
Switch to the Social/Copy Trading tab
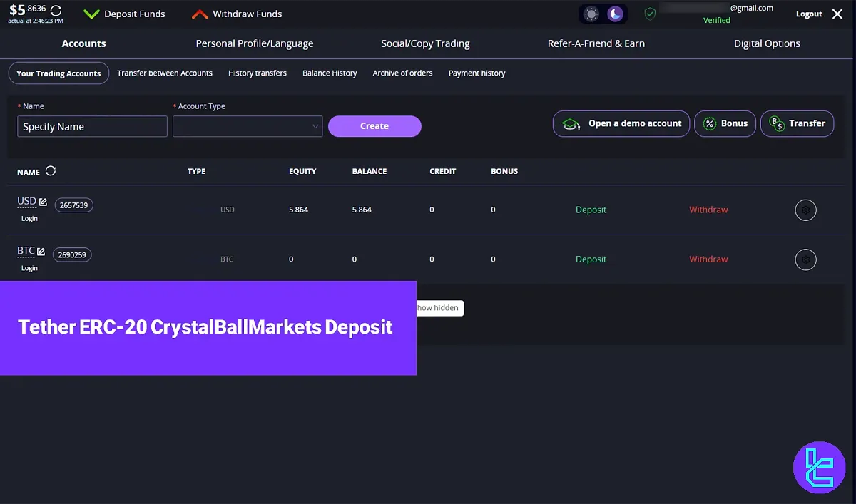point(425,43)
